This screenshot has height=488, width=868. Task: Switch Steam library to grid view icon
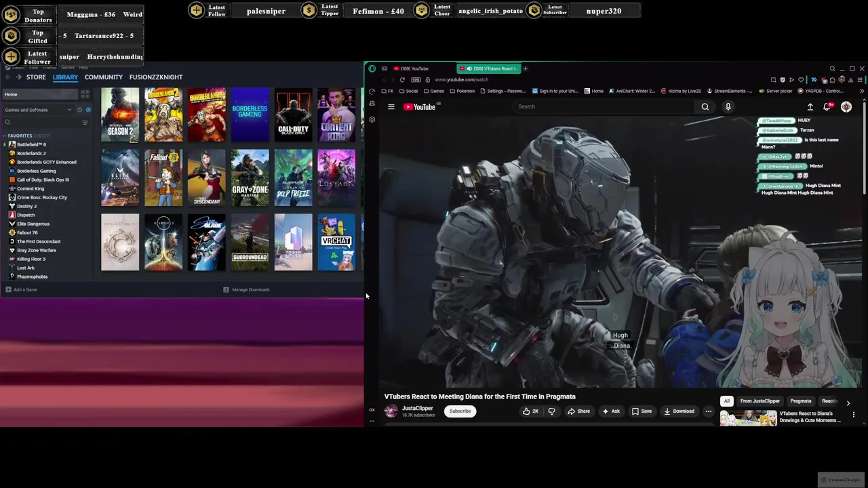click(x=85, y=94)
